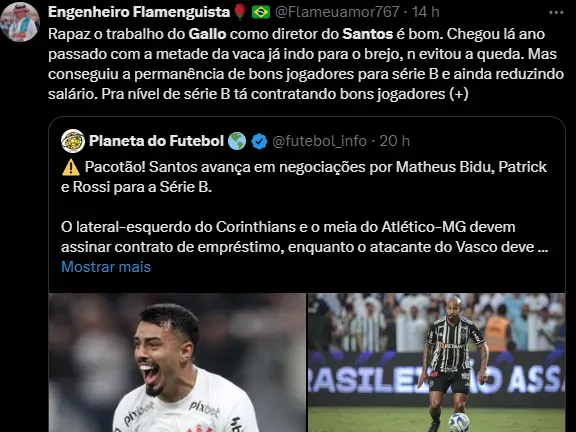Expand quoted tweet with Mostrar mais
Image resolution: width=576 pixels, height=432 pixels.
[106, 267]
